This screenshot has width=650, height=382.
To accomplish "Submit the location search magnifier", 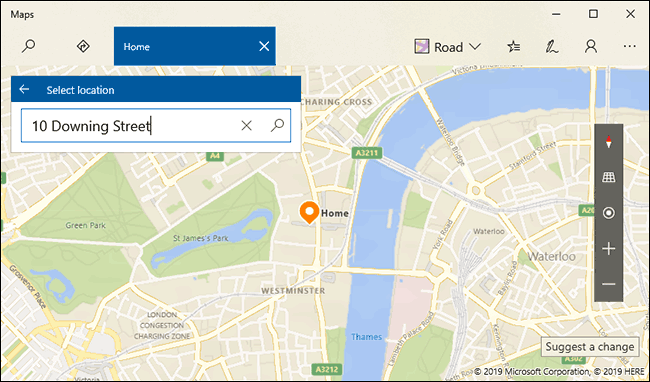I will pyautogui.click(x=277, y=125).
